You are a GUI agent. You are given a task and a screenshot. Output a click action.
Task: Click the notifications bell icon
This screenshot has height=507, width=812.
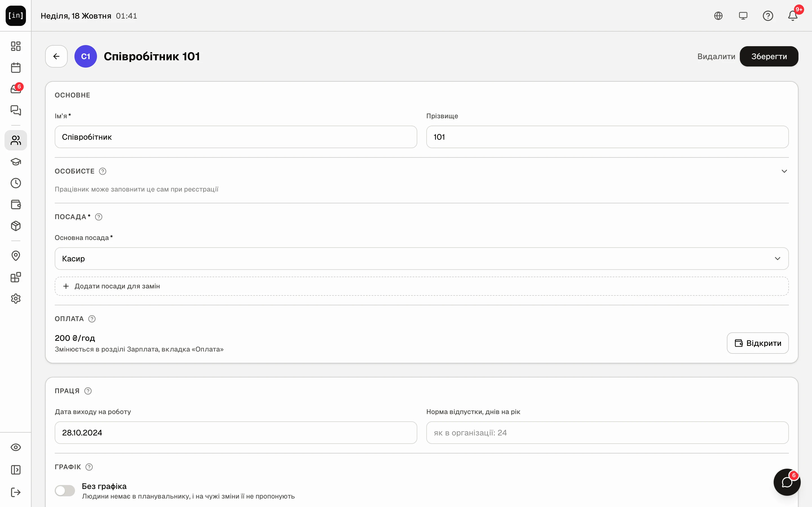tap(793, 16)
